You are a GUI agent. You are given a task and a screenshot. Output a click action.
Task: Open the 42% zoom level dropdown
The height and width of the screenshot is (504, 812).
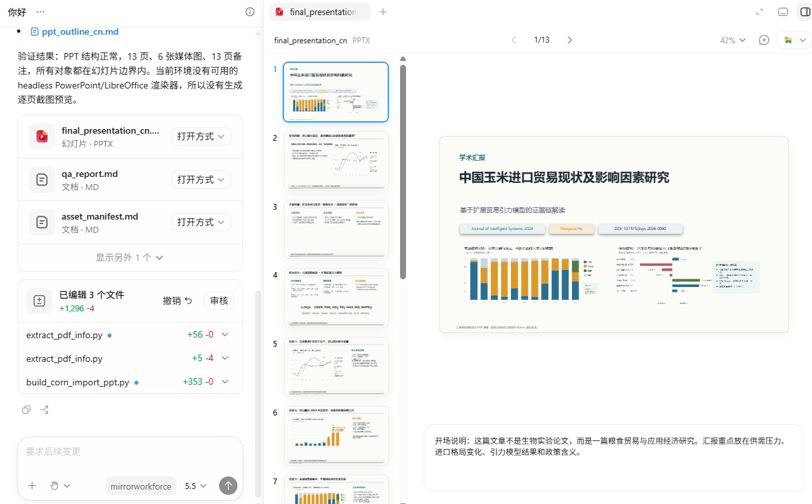coord(733,40)
